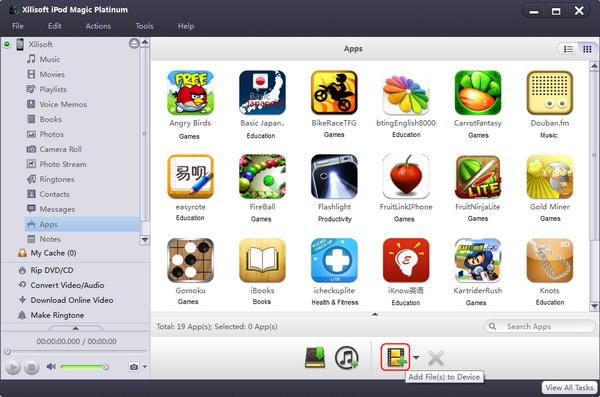Choose the CarrotFantasy app icon

click(x=478, y=93)
